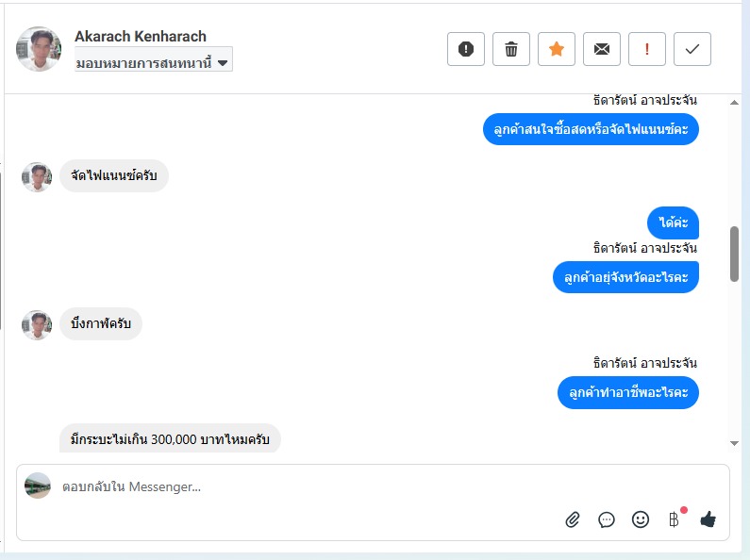Mark conversation done with checkmark button
This screenshot has width=750, height=560.
(692, 49)
